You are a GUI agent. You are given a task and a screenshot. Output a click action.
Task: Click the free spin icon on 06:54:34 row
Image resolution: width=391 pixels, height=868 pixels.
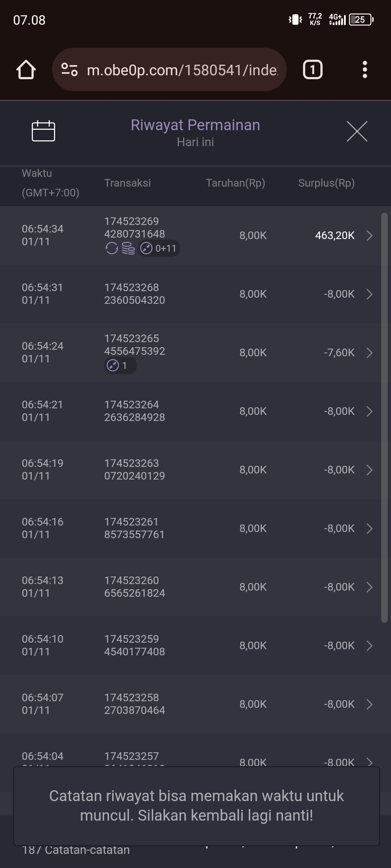[112, 248]
